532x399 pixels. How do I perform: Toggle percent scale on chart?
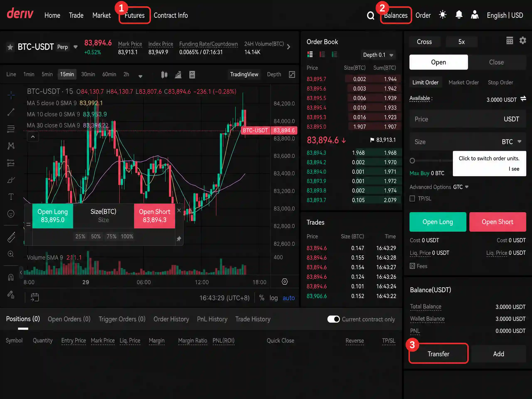(x=262, y=298)
